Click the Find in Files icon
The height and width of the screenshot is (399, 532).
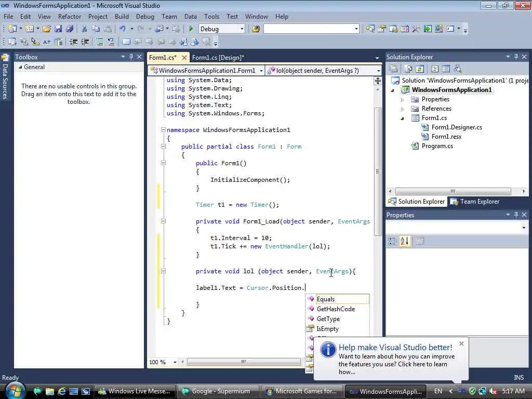(x=256, y=29)
